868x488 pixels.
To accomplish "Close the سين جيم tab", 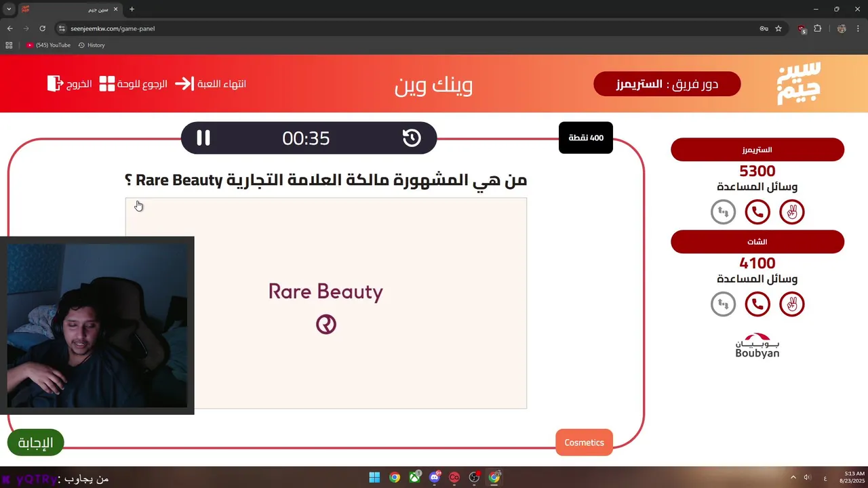I will click(115, 9).
